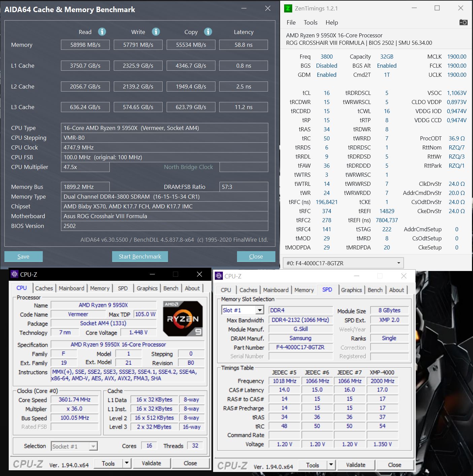Select CPU tab in CPU-Z SPD window

click(226, 290)
